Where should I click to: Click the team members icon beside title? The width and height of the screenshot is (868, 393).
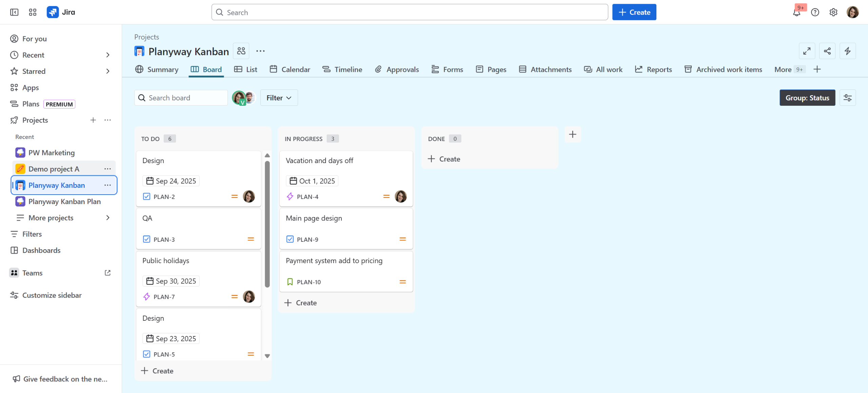(x=241, y=51)
